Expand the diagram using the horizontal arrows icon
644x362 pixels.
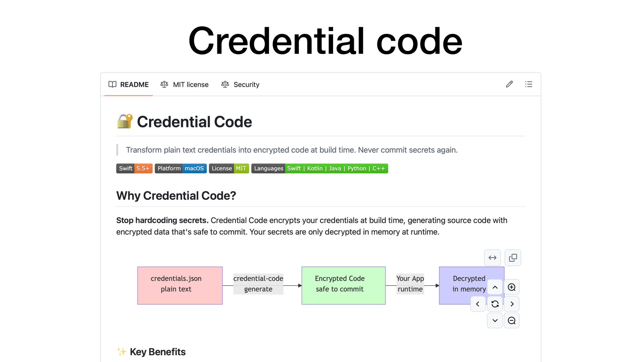point(492,258)
